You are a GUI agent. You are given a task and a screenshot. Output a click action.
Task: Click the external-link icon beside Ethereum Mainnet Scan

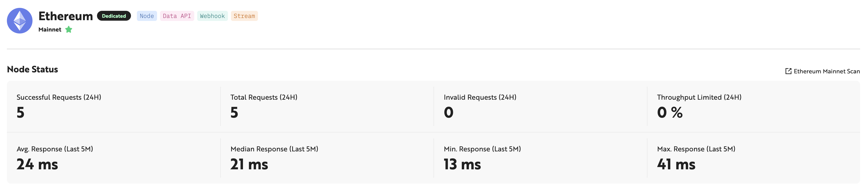point(788,71)
